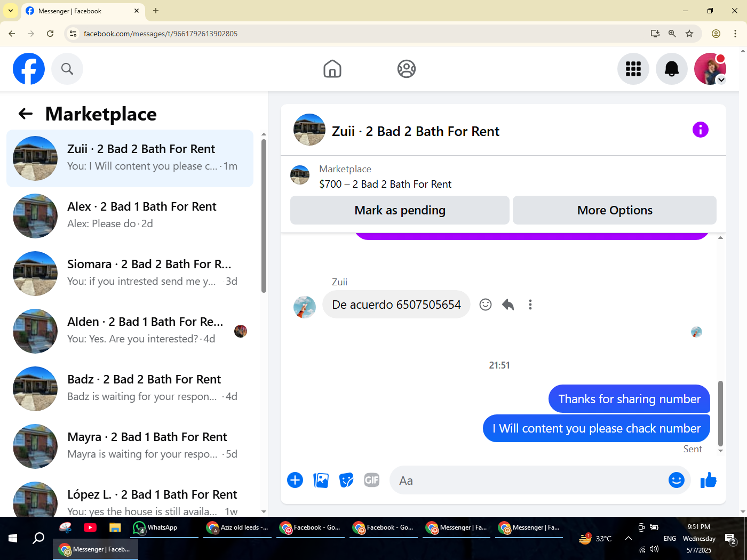Viewport: 747px width, 560px height.
Task: Click the taskbar volume speaker icon
Action: coord(654,549)
